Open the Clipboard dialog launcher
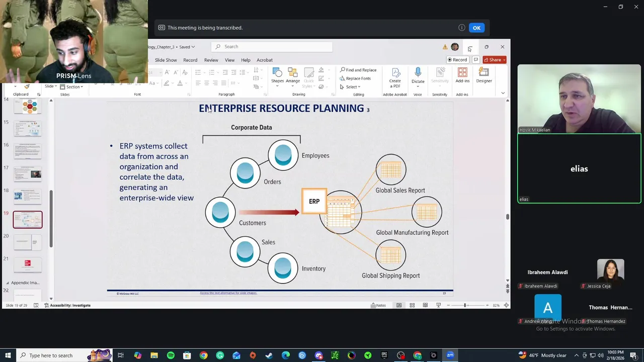The height and width of the screenshot is (362, 644). coord(38,95)
